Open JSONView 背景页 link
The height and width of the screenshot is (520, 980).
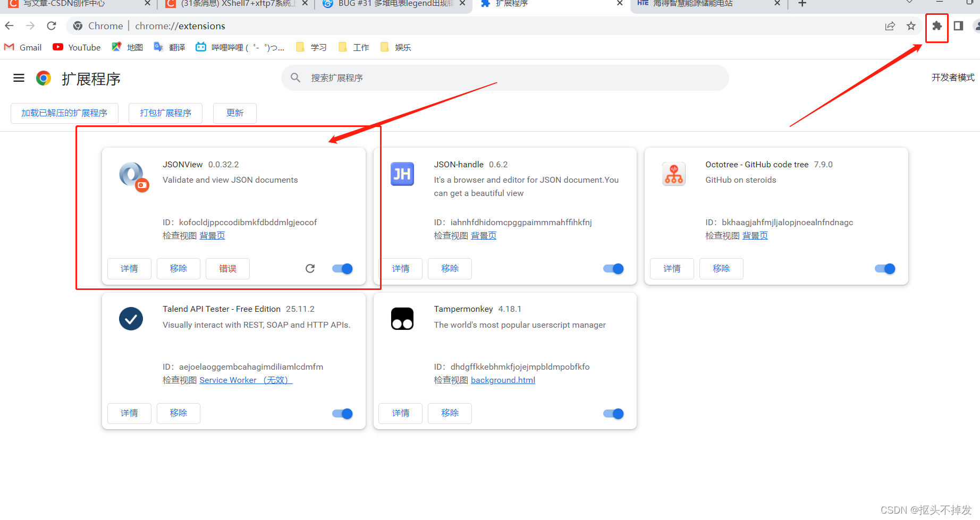[212, 236]
